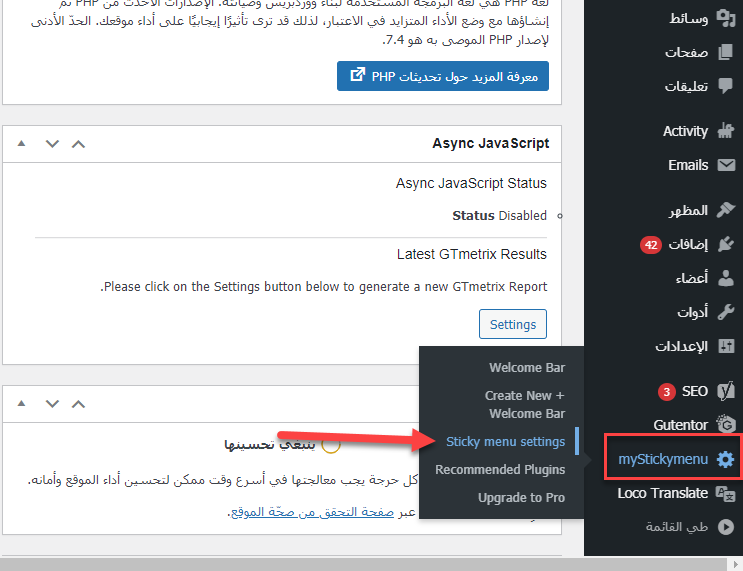Click the Appearance (المظهر) brush icon

point(725,210)
